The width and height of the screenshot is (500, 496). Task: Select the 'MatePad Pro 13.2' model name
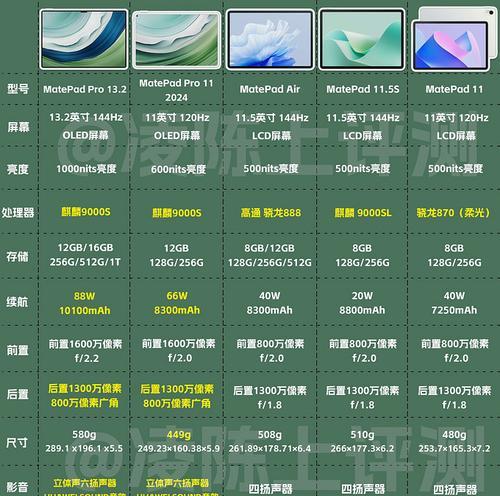[85, 89]
